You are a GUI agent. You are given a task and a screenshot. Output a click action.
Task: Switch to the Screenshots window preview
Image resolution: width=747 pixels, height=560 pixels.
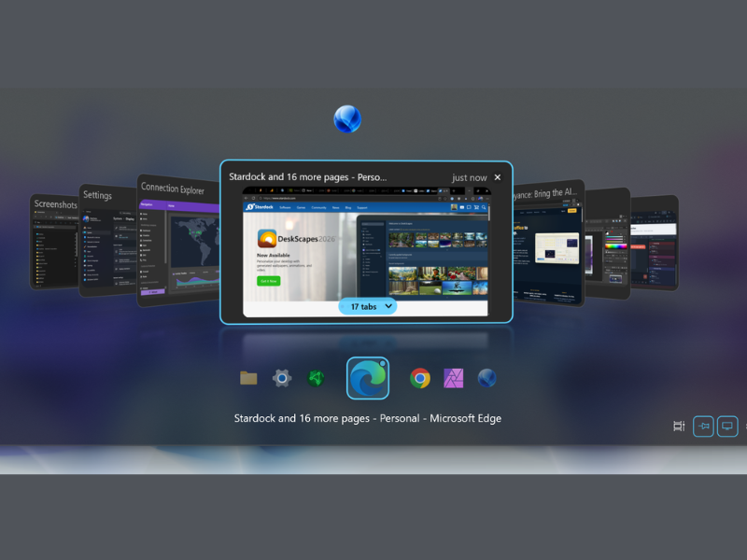coord(54,242)
